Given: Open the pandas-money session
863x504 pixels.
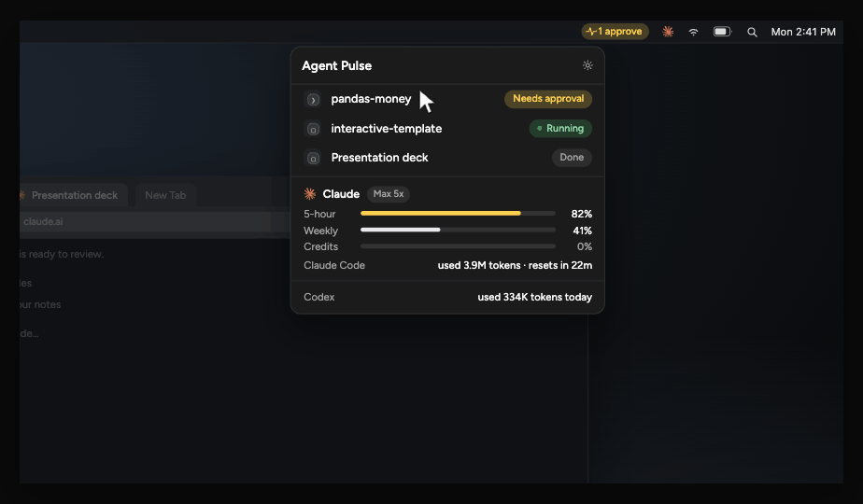Looking at the screenshot, I should (x=447, y=99).
